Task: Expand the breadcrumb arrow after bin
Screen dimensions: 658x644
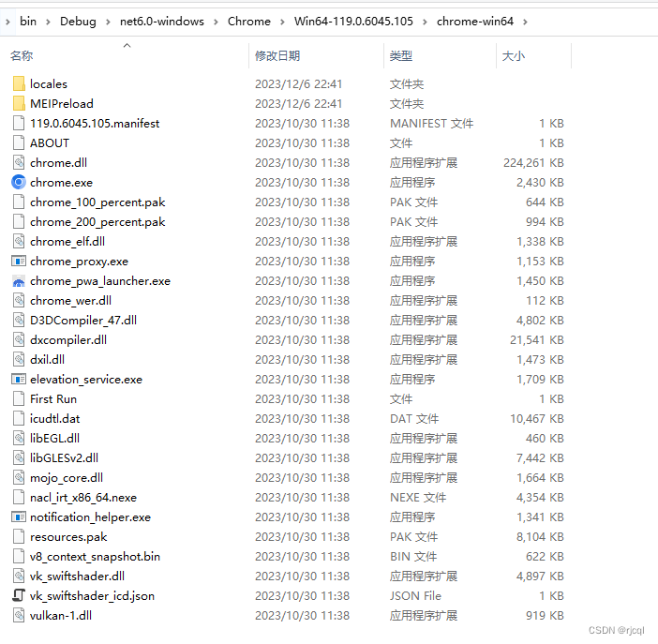Action: (48, 22)
